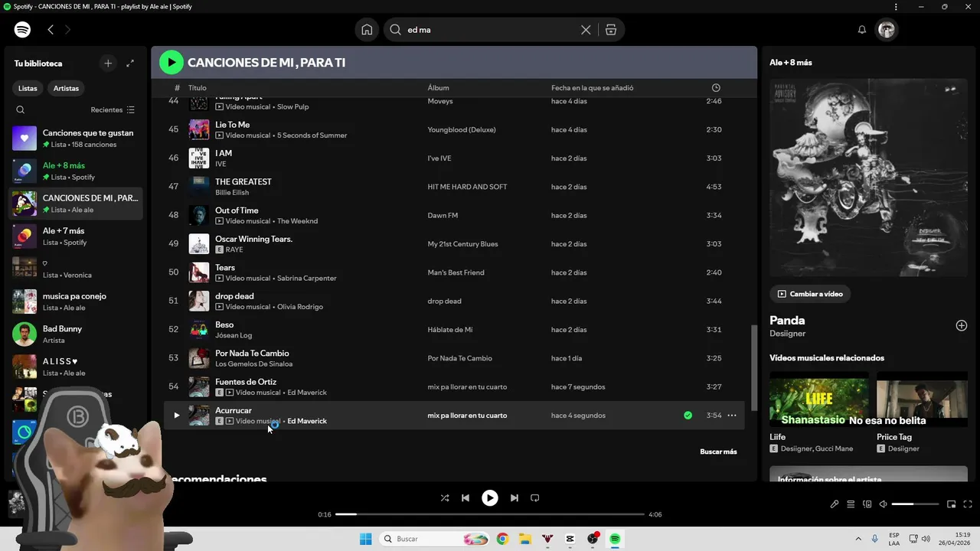980x551 pixels.
Task: Play the CANCIONES DE MI playlist green button
Action: (x=171, y=62)
